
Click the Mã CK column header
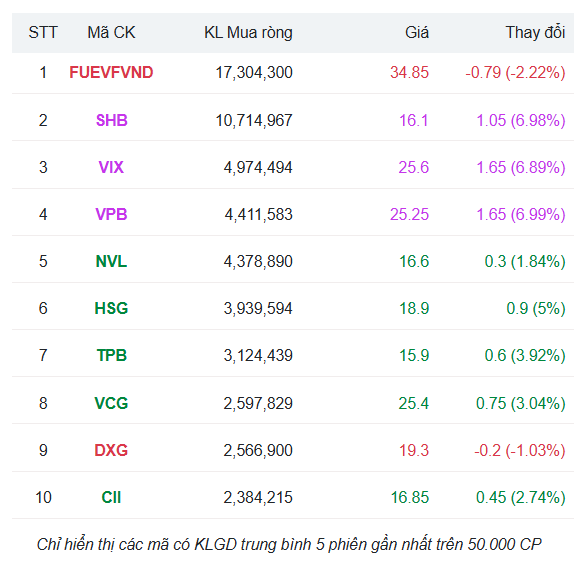[111, 33]
